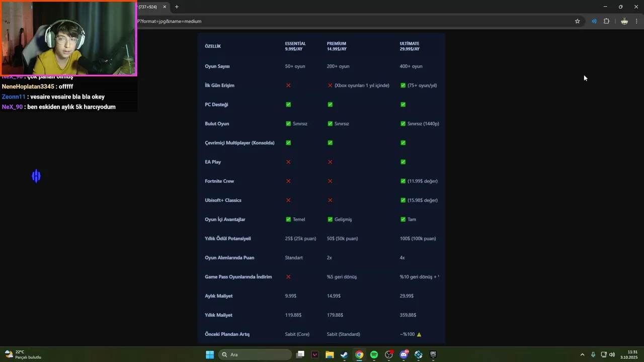Click the '359.88$' yearly cost cell

pos(408,315)
